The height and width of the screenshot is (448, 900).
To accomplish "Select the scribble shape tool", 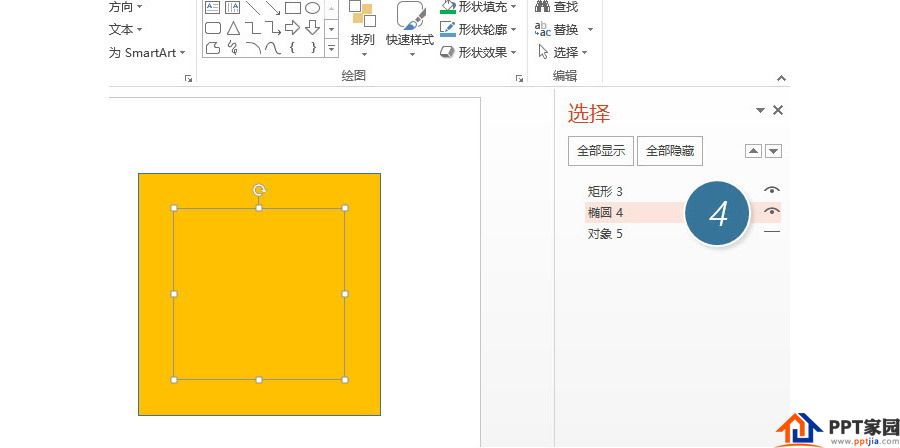I will click(232, 47).
